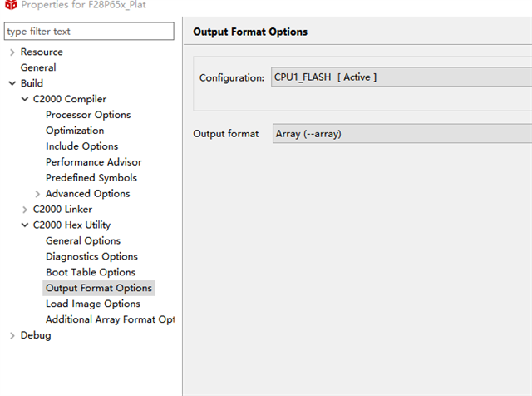Expand the C2000 Linker node
Image resolution: width=532 pixels, height=396 pixels.
click(24, 210)
